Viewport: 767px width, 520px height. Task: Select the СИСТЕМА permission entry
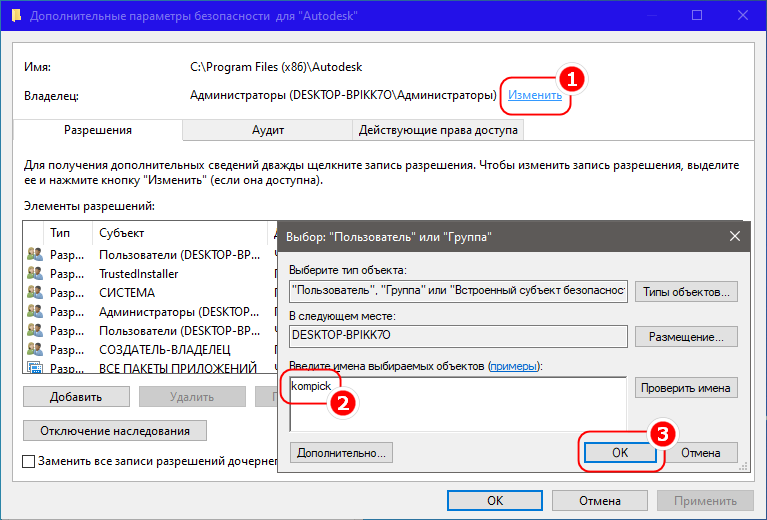[x=150, y=293]
